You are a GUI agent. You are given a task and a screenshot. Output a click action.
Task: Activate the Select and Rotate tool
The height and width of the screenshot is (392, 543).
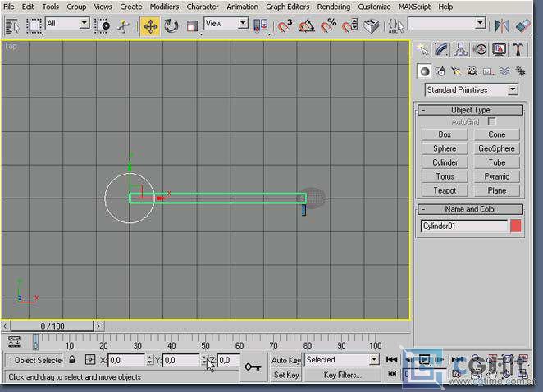[x=171, y=26]
